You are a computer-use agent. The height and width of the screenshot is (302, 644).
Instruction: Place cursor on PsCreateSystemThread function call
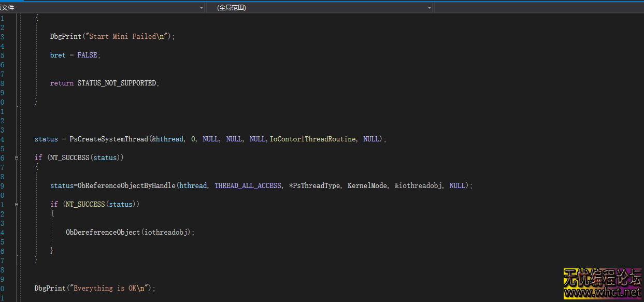109,139
